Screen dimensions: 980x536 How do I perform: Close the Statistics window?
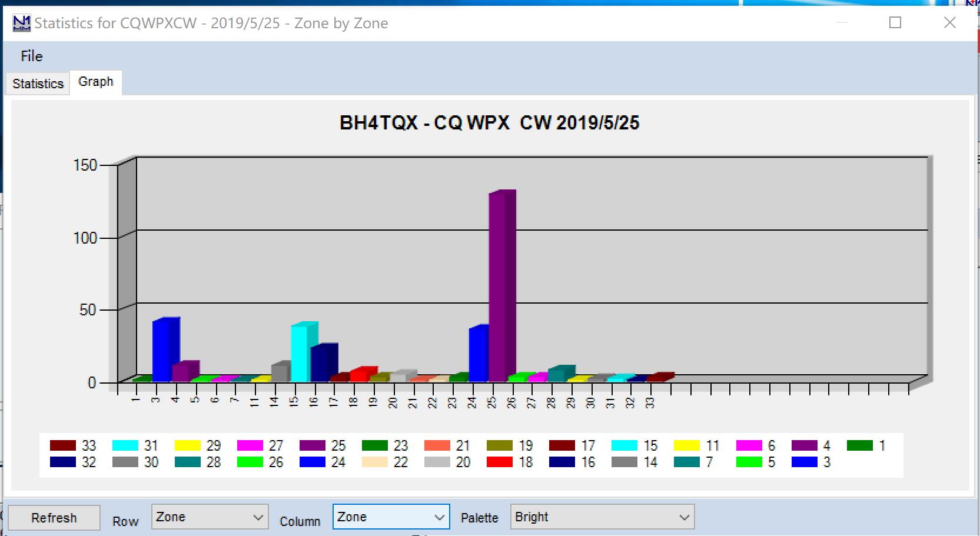click(950, 22)
